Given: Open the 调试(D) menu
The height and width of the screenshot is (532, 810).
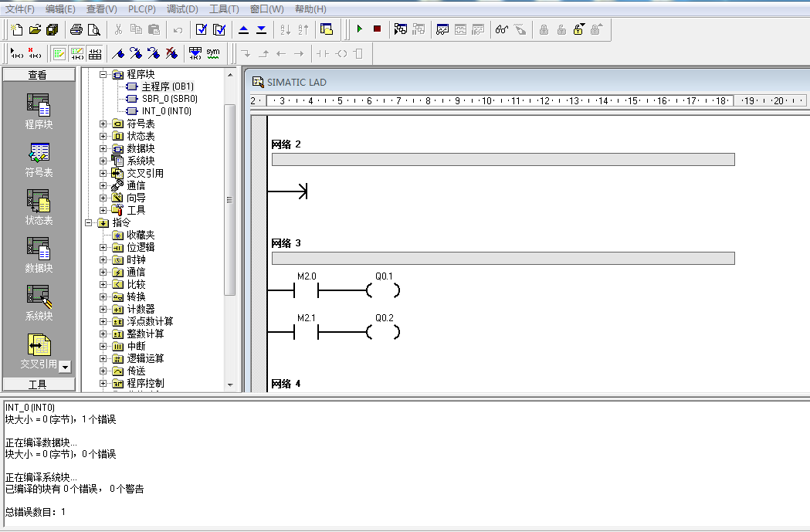Looking at the screenshot, I should coord(182,9).
